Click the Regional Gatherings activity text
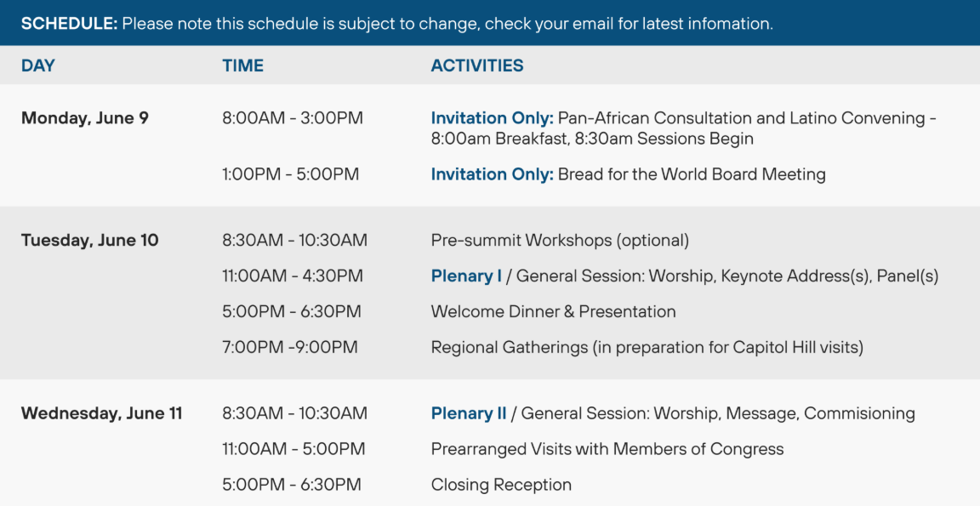This screenshot has width=980, height=506. tap(647, 347)
